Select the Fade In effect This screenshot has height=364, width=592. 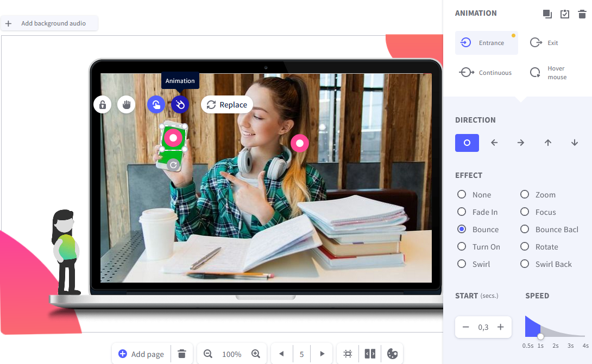[462, 212]
